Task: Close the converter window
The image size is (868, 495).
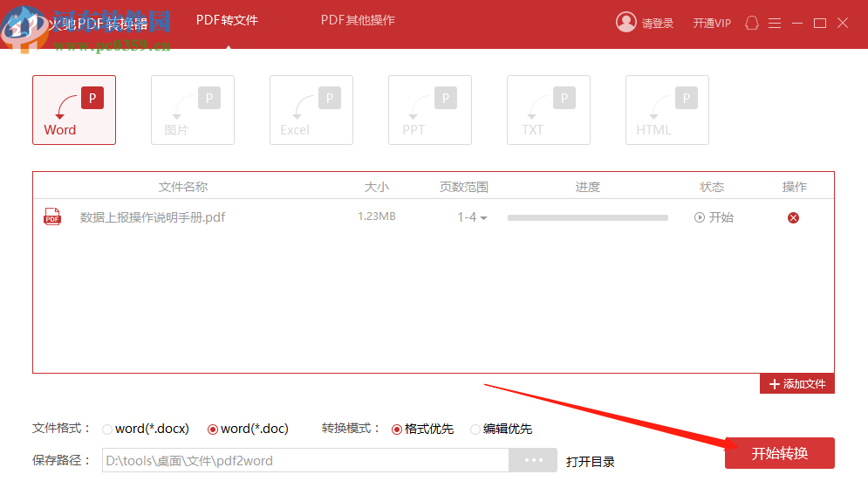Action: coord(843,23)
